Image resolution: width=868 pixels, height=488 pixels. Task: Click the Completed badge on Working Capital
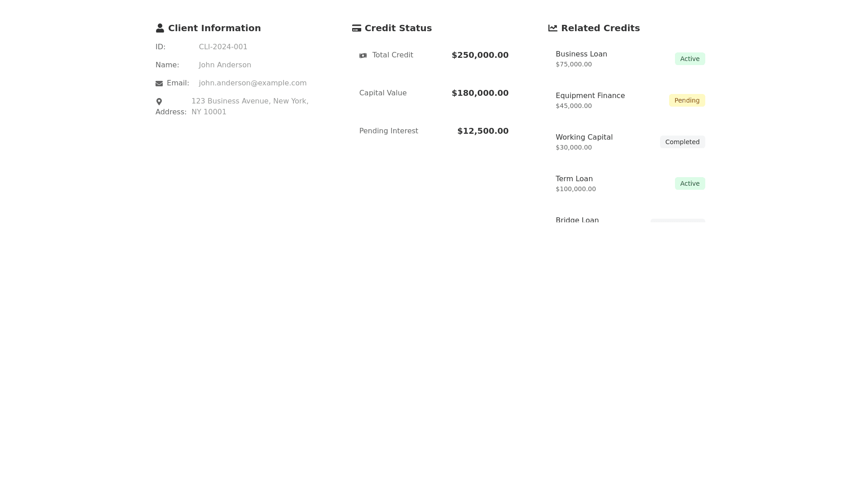coord(682,142)
